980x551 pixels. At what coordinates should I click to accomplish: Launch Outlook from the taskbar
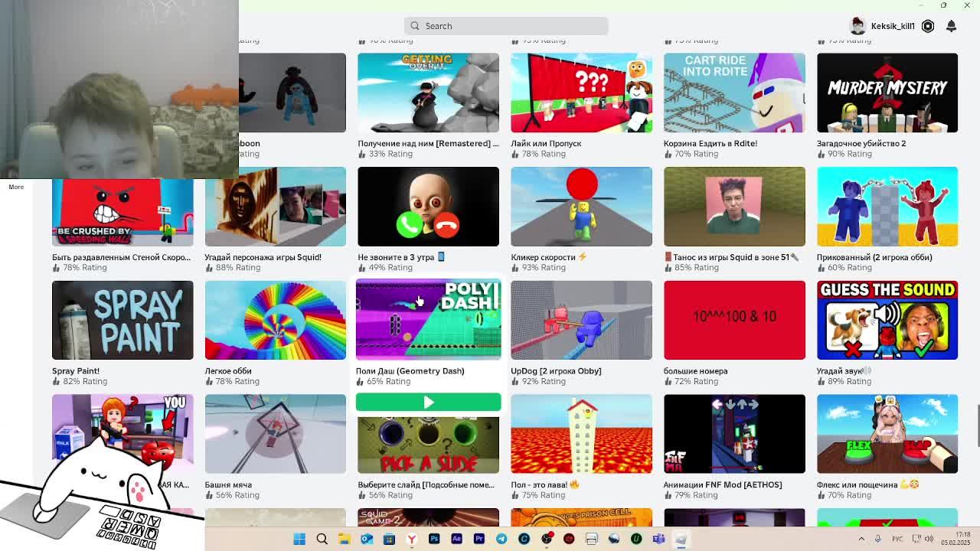click(367, 539)
